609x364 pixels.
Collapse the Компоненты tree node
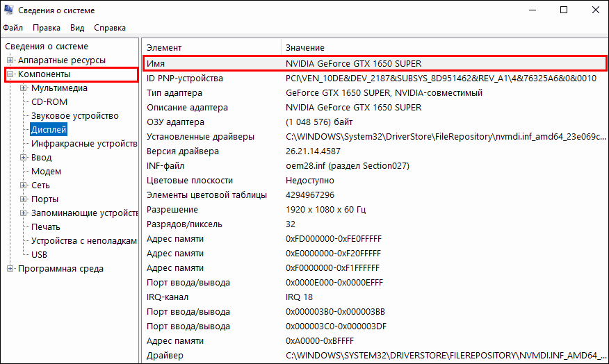pyautogui.click(x=10, y=74)
